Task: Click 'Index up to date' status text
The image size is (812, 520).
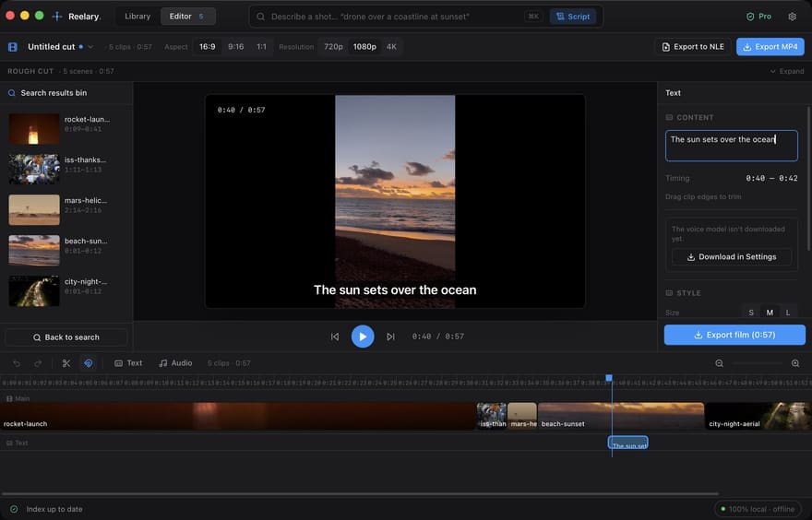Action: click(54, 509)
